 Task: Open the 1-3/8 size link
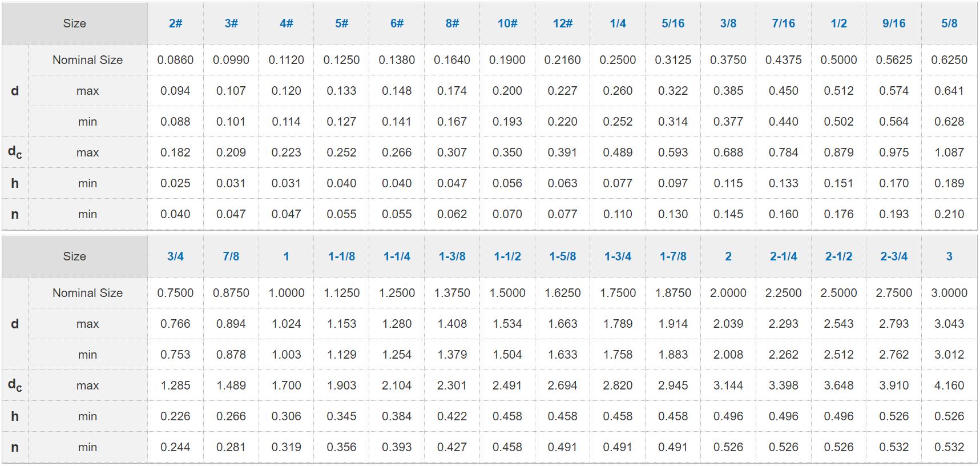(x=452, y=256)
